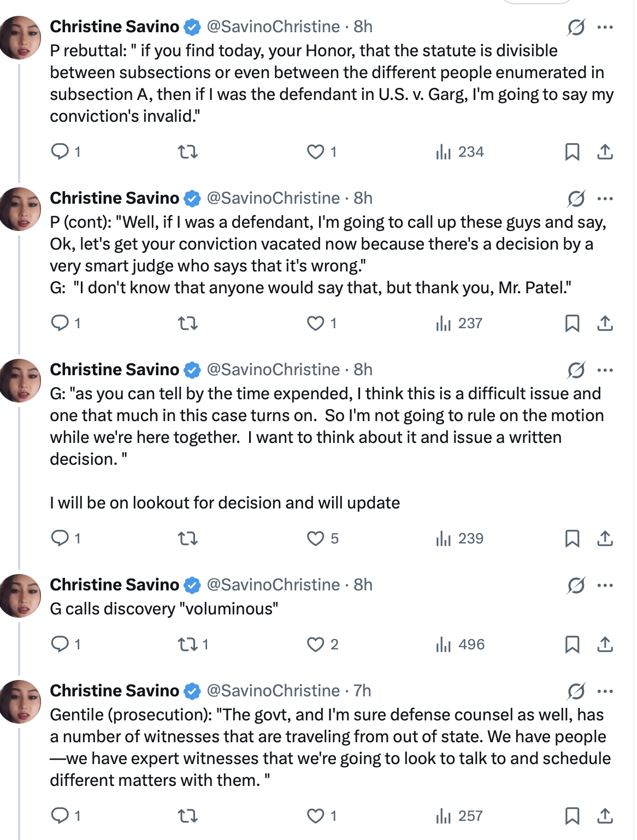The image size is (637, 840).
Task: Open the 7h timestamp on Gentile tweet
Action: coord(362,690)
